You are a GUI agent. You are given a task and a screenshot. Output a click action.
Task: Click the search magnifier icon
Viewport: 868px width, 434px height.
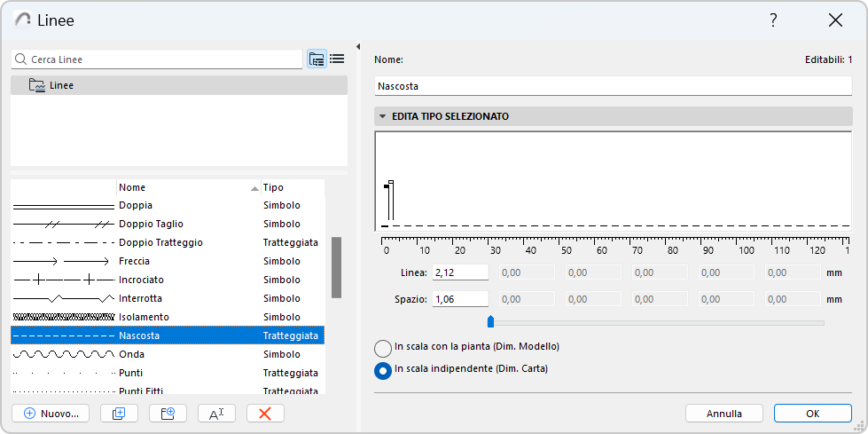[21, 59]
